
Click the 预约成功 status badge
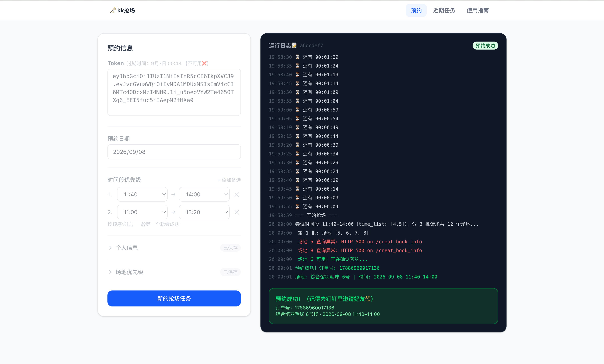485,46
